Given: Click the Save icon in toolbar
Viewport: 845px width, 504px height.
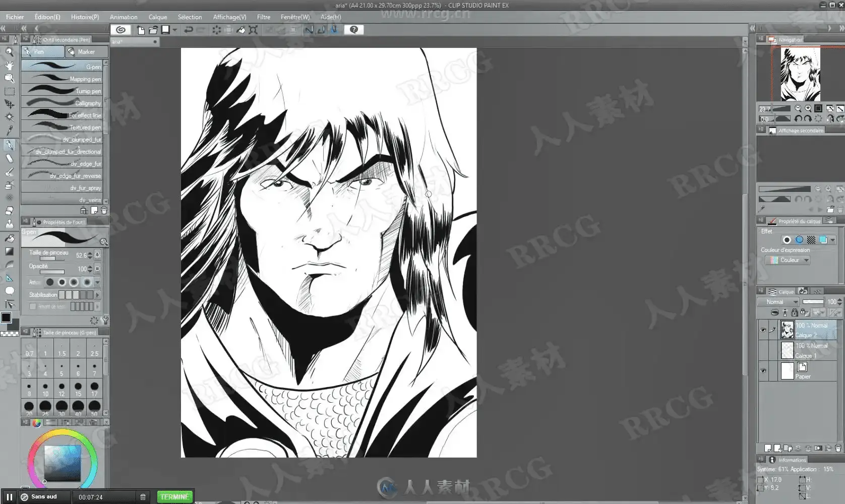Looking at the screenshot, I should (x=165, y=30).
